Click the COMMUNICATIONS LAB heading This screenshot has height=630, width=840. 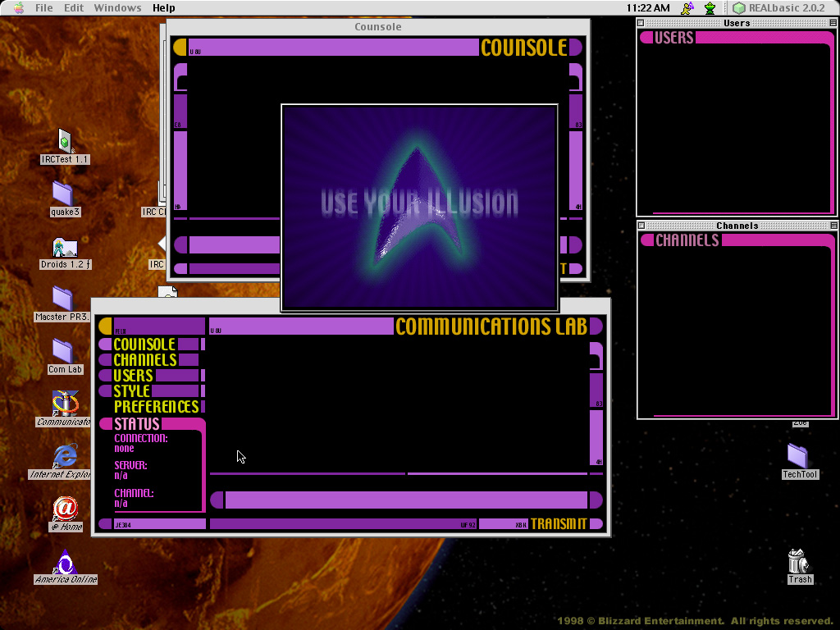pos(491,326)
